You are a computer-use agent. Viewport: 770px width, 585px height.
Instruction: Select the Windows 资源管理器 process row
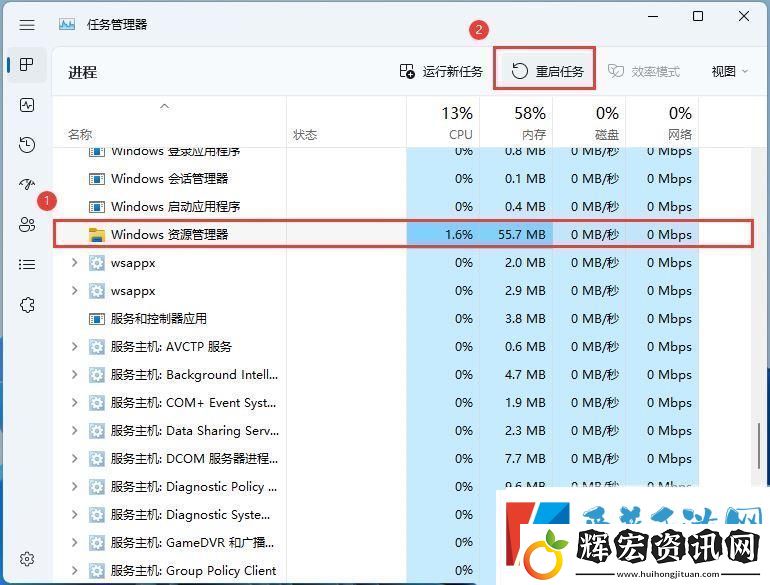coord(403,234)
